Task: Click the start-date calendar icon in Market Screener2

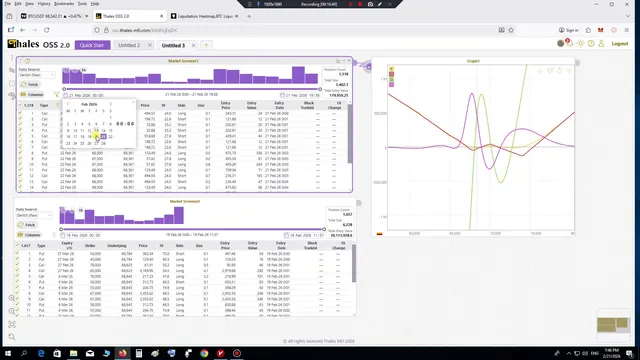Action: [62, 235]
